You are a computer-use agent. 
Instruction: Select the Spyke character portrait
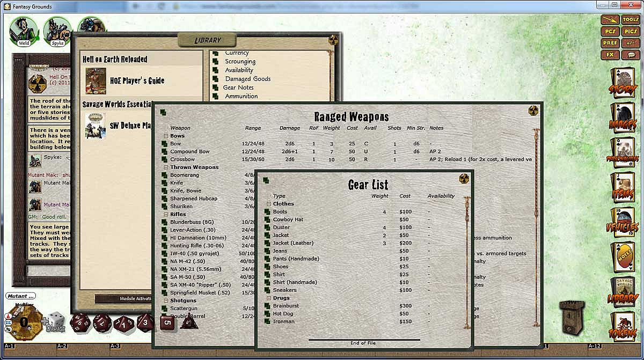click(x=57, y=31)
